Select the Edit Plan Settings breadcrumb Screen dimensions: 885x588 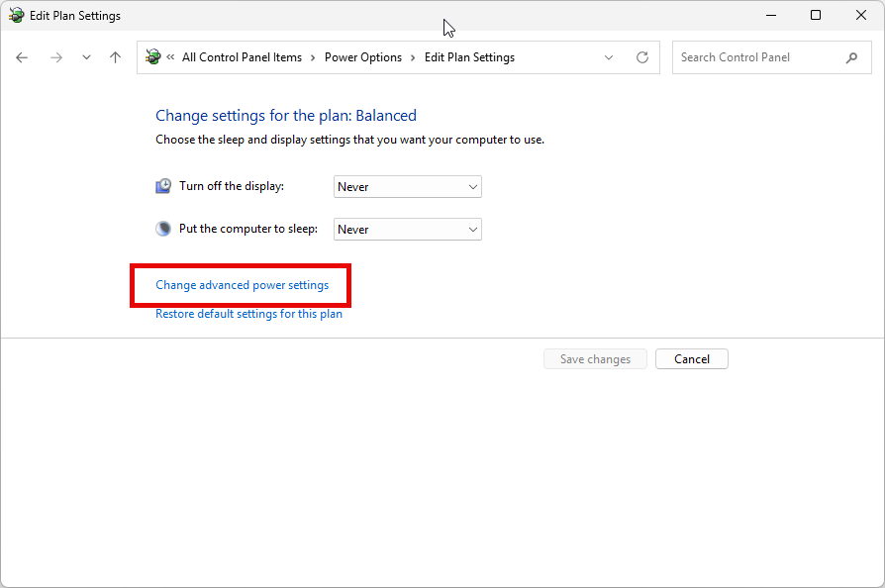coord(469,57)
